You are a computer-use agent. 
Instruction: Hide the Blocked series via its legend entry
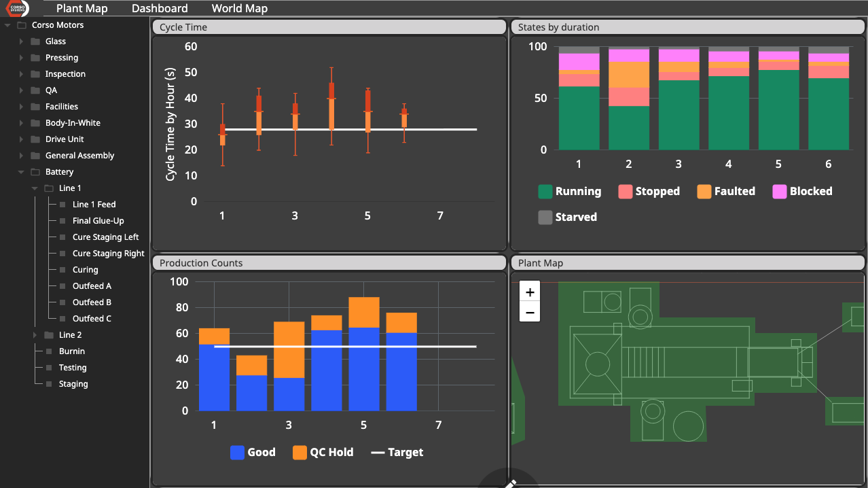pyautogui.click(x=801, y=191)
